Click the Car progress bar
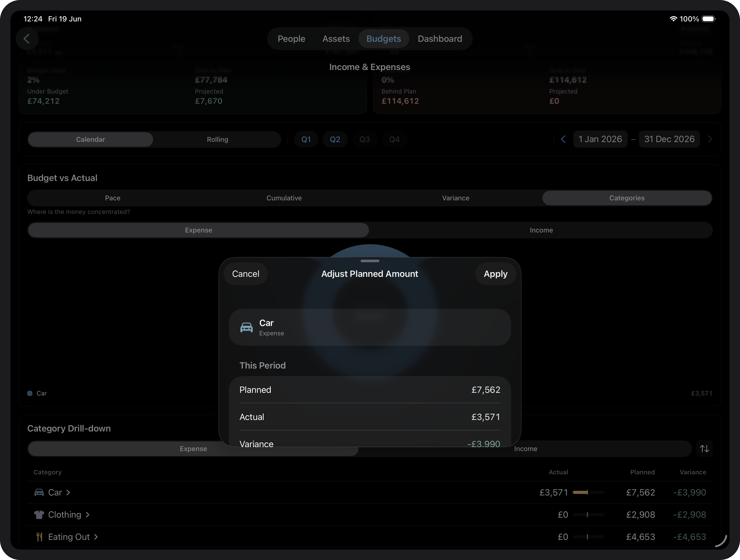The image size is (740, 560). pyautogui.click(x=588, y=492)
